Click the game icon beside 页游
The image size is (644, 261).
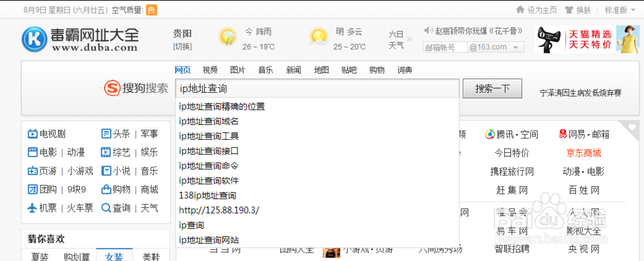(x=32, y=171)
